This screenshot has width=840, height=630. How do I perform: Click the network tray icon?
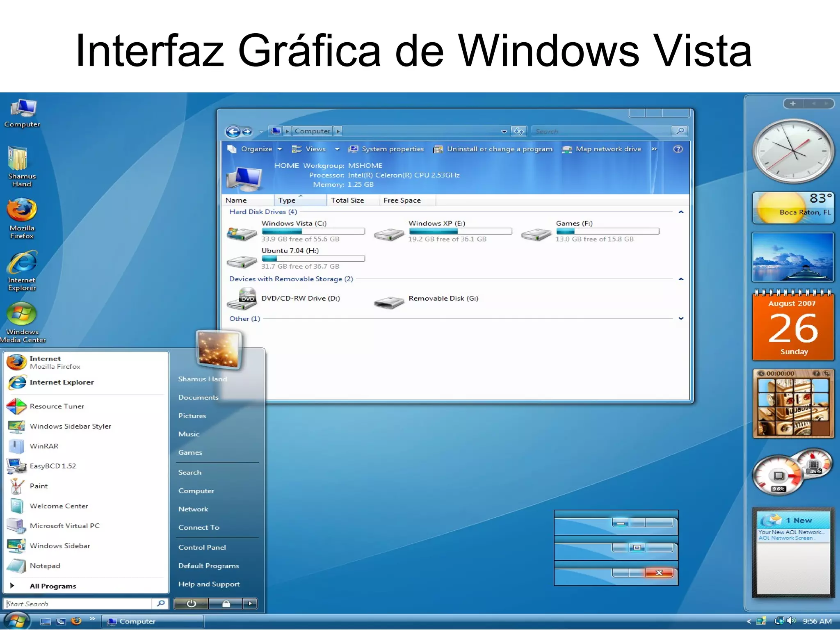pyautogui.click(x=779, y=621)
